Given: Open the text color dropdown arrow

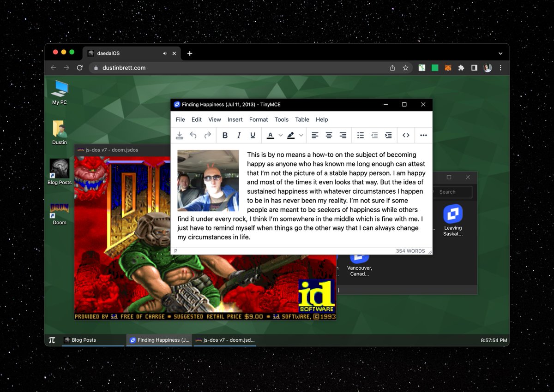Looking at the screenshot, I should point(280,135).
